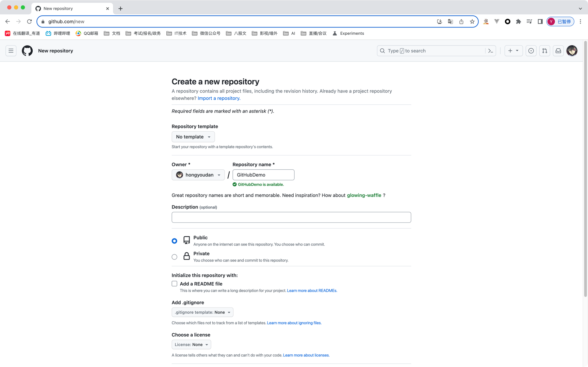Click the Import a repository link

(219, 98)
